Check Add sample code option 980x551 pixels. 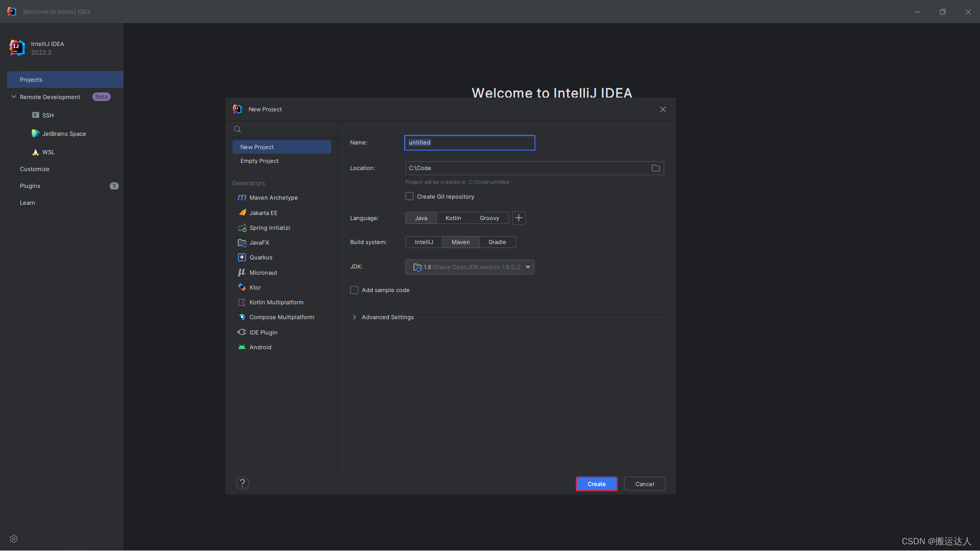coord(354,290)
